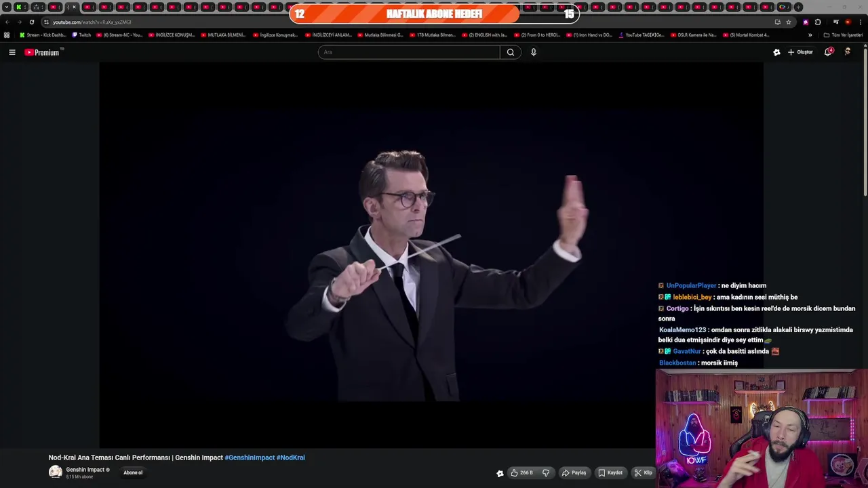Click the Oluştur create button
Image resolution: width=868 pixels, height=488 pixels.
[x=800, y=52]
